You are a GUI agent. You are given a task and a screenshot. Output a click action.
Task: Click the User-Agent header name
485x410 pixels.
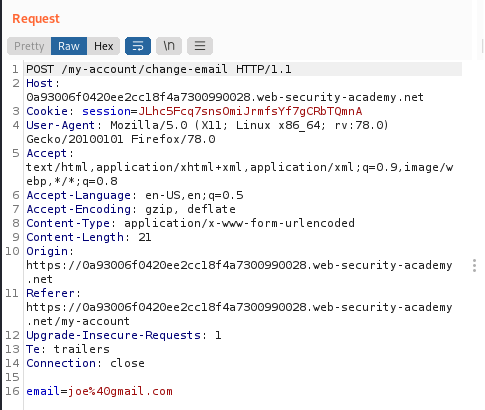click(60, 125)
